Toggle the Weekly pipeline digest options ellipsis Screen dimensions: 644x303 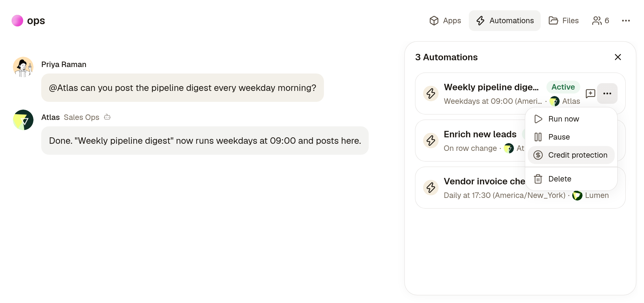pyautogui.click(x=607, y=93)
